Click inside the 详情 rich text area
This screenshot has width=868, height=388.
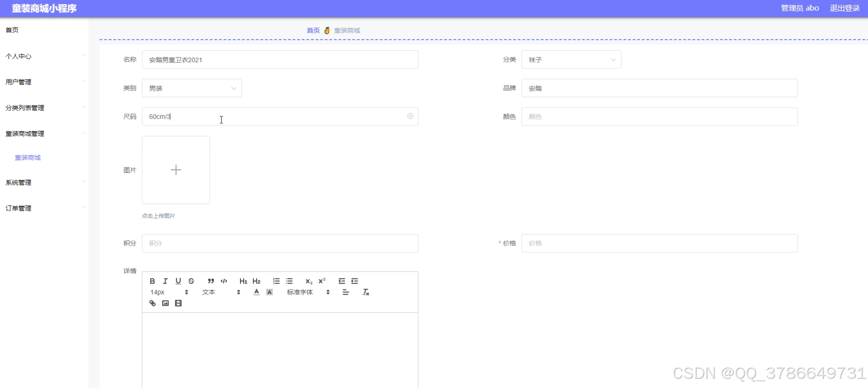coord(280,350)
